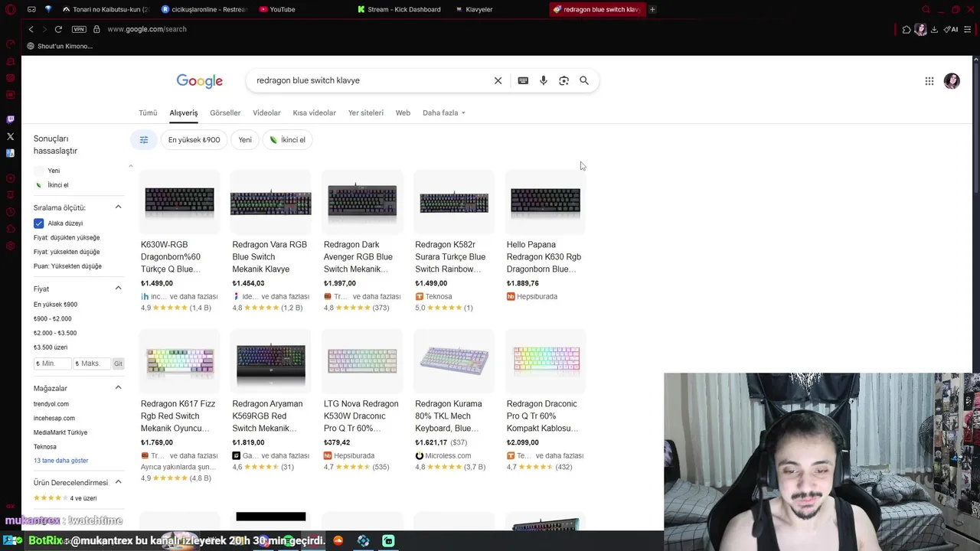Open browser downloads
Image resolution: width=980 pixels, height=551 pixels.
point(934,29)
